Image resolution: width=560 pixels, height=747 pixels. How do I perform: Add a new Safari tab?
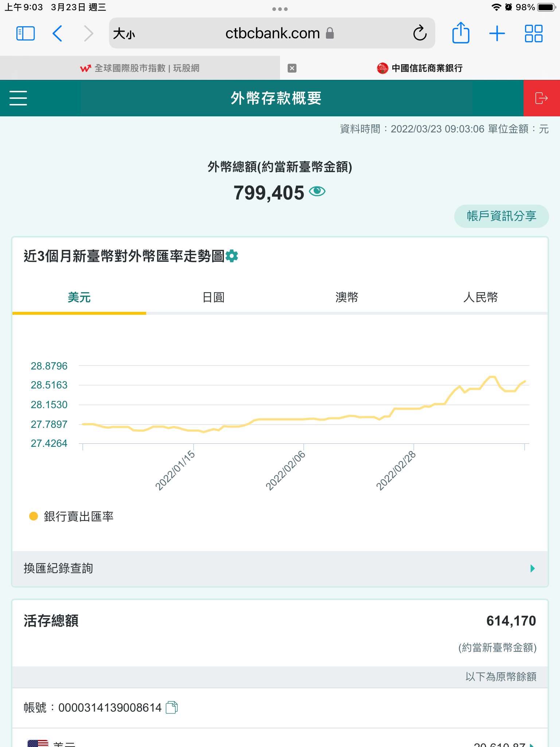(497, 33)
